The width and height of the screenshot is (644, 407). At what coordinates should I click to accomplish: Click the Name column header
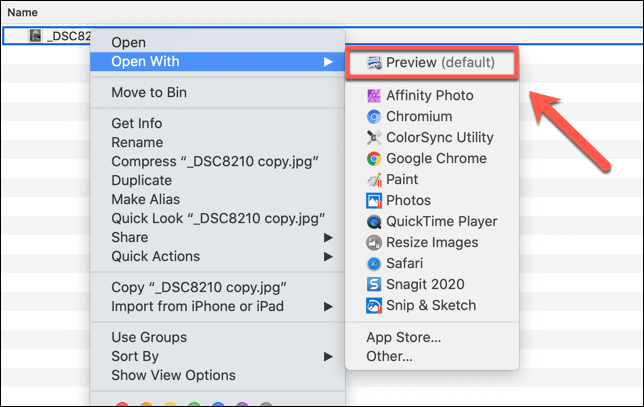(x=23, y=12)
